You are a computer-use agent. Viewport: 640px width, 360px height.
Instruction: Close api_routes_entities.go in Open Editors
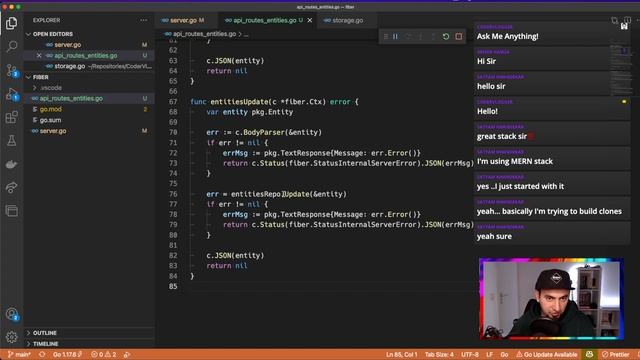39,56
